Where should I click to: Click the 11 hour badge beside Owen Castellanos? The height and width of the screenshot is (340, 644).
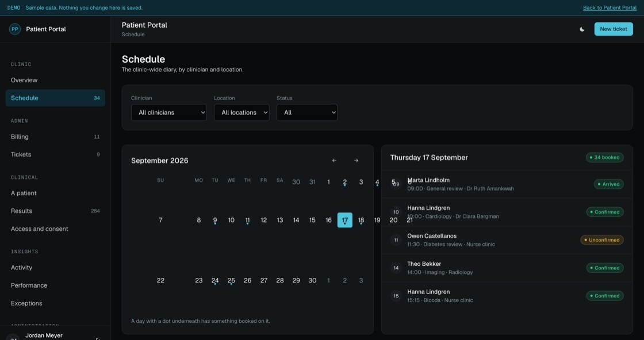pos(396,240)
